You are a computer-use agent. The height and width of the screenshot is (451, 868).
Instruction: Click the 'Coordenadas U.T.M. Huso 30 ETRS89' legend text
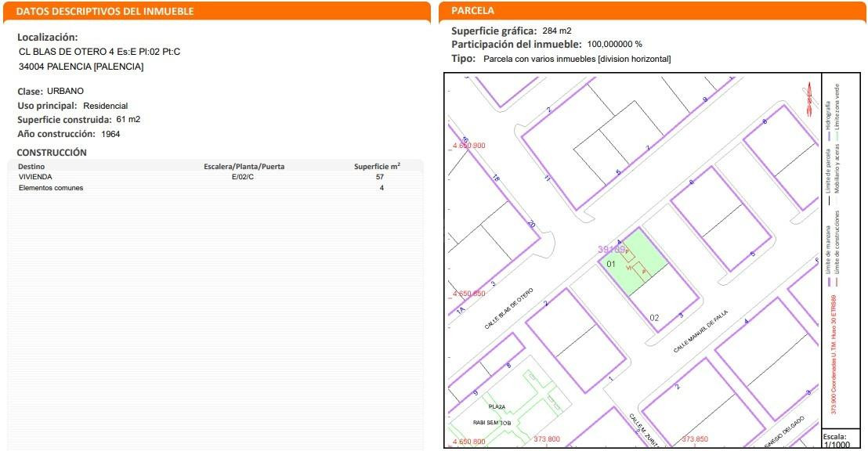834,354
